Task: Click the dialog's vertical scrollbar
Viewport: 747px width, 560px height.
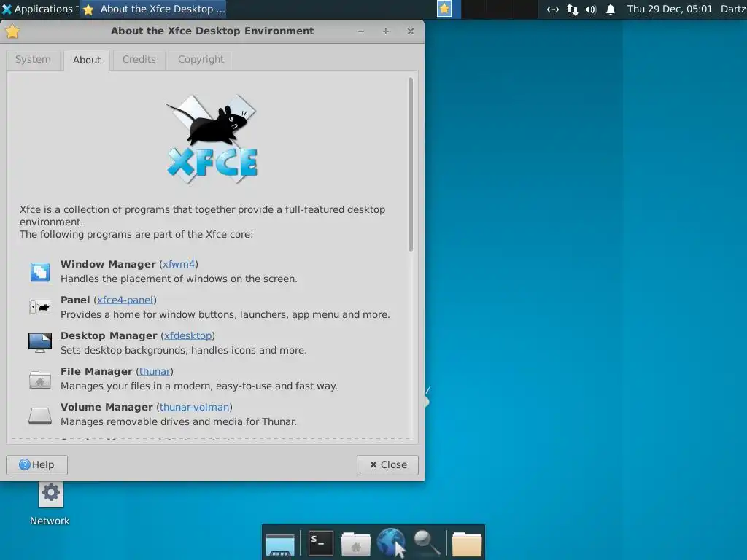Action: (x=411, y=164)
